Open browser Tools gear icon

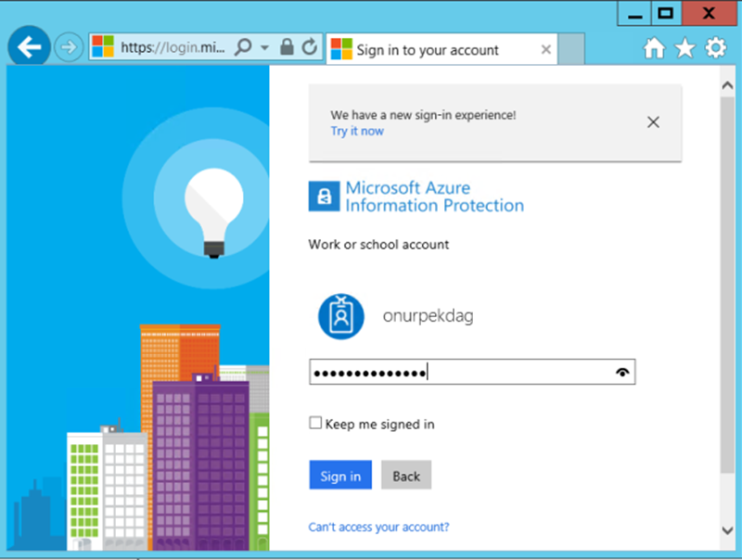pyautogui.click(x=715, y=47)
